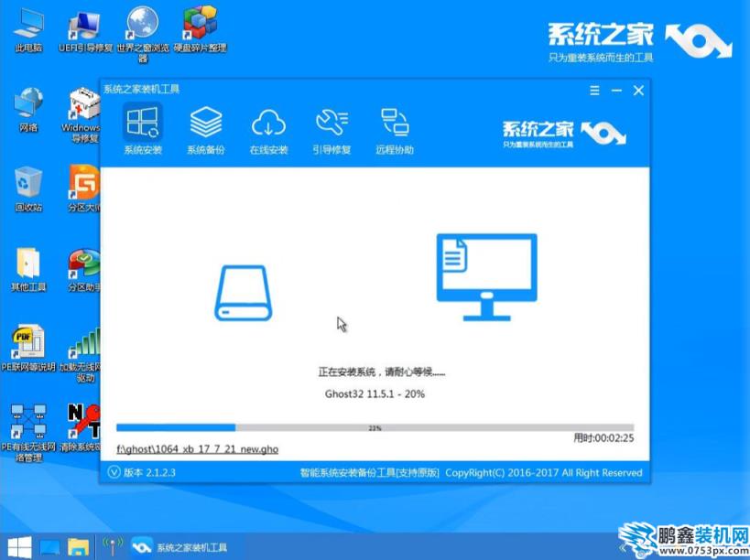The width and height of the screenshot is (750, 560).
Task: Launch 硬盘碎片整理 desktop shortcut
Action: coord(200,29)
